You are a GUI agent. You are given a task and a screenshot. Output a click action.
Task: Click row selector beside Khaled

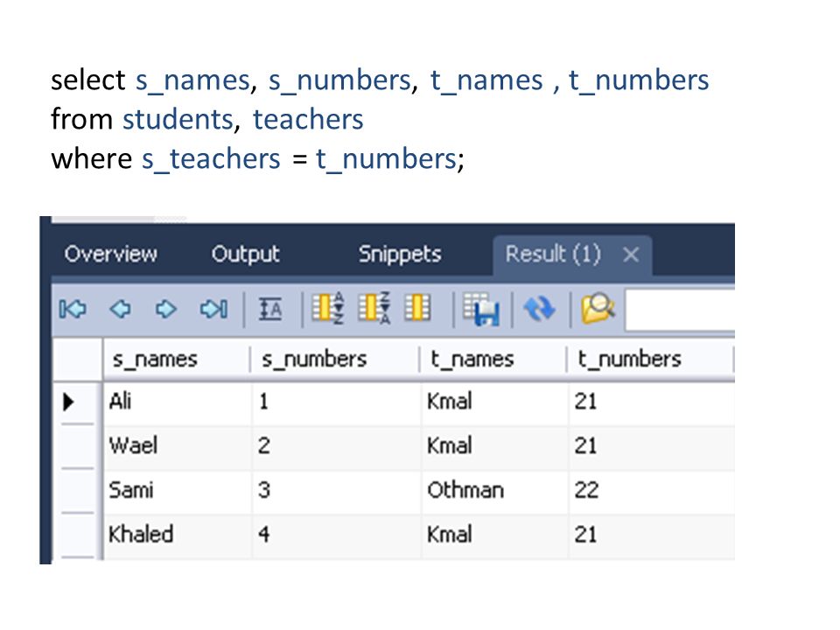point(77,535)
